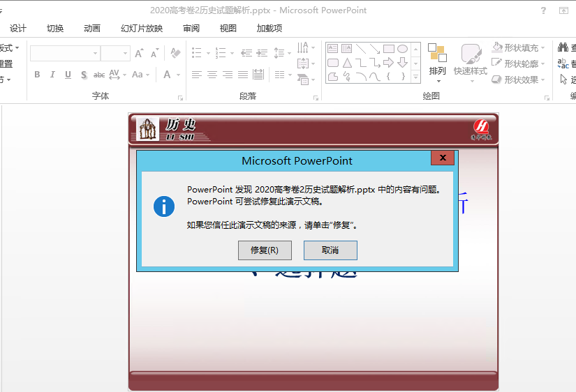Screen dimensions: 576x392
Task: Click the decrease indent icon
Action: (x=246, y=53)
